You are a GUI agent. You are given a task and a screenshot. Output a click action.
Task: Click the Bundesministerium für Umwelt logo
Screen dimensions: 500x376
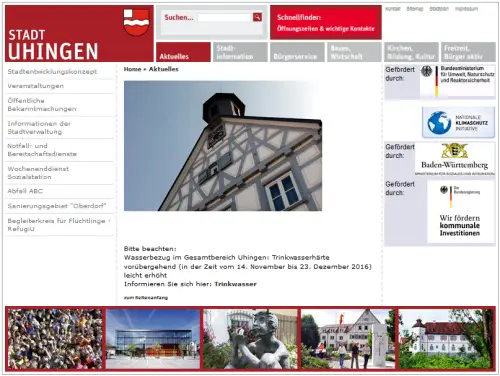(x=457, y=81)
